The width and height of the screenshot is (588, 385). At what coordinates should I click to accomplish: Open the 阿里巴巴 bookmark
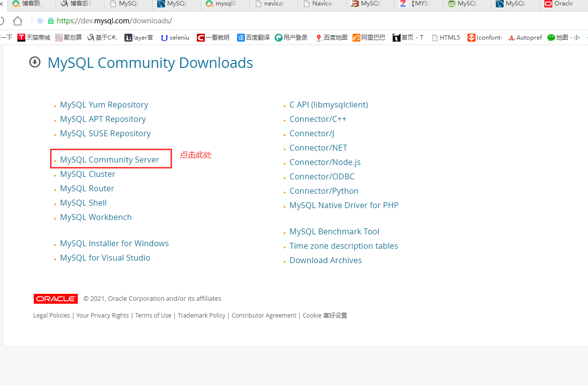pos(369,38)
